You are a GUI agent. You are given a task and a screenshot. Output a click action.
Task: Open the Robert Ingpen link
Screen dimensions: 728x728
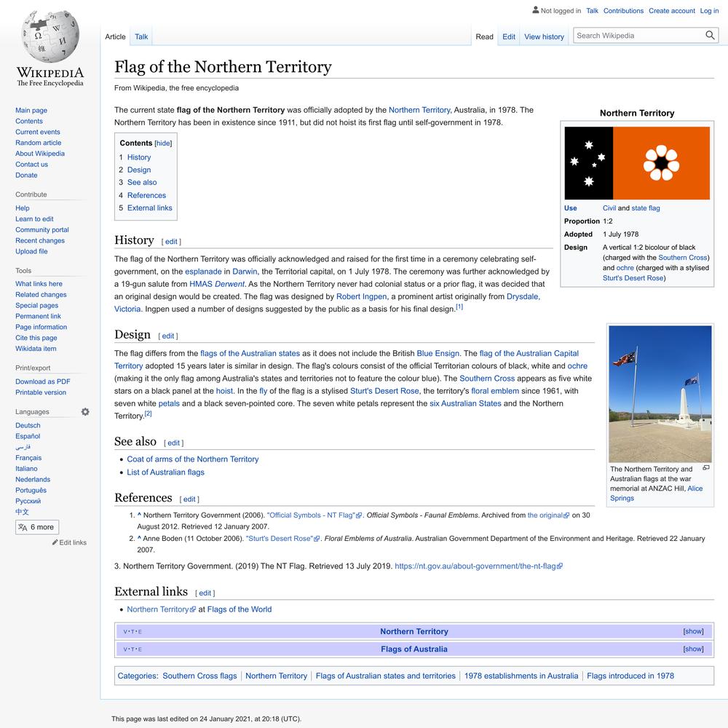pyautogui.click(x=361, y=297)
